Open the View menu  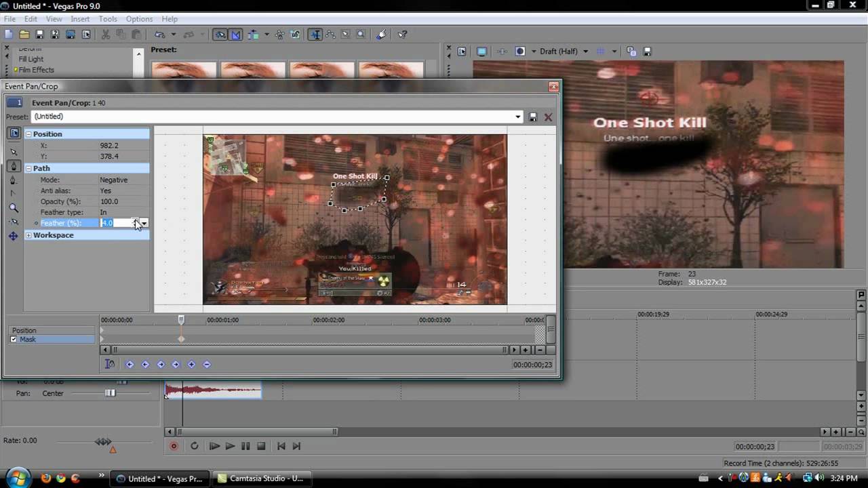coord(54,19)
